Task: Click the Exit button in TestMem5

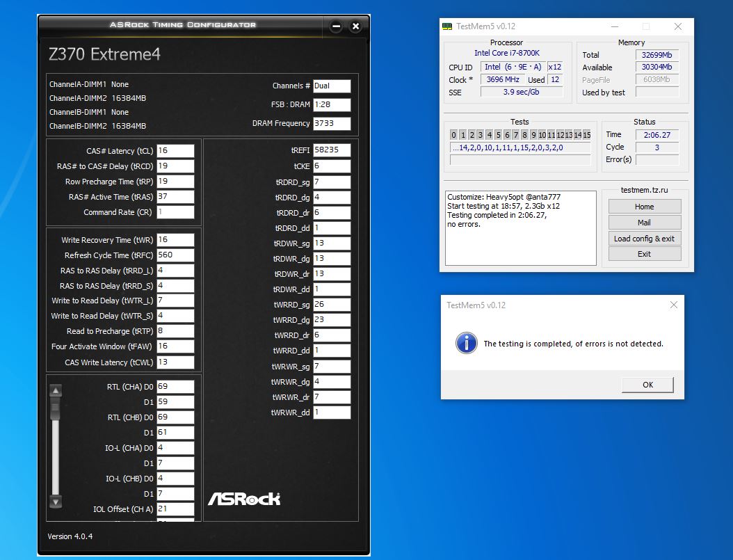Action: 644,254
